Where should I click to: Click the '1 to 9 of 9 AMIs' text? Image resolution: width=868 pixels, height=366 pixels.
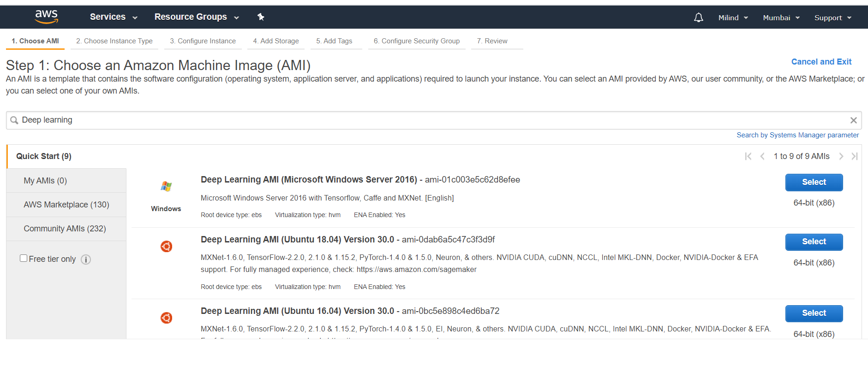802,156
